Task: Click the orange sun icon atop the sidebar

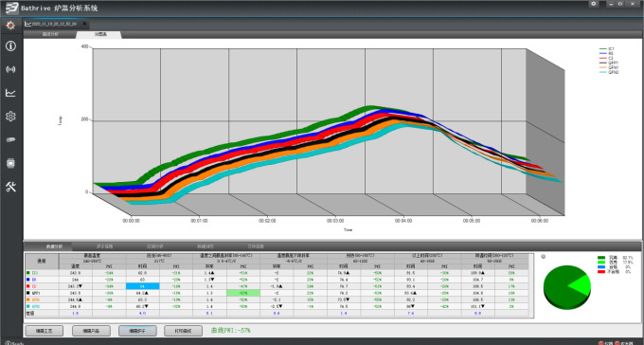Action: click(10, 26)
